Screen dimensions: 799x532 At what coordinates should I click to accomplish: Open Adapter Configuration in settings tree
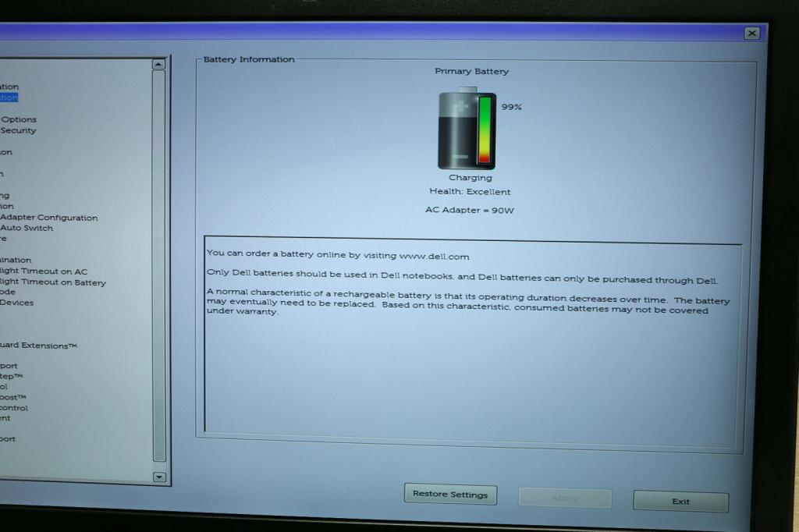click(48, 218)
